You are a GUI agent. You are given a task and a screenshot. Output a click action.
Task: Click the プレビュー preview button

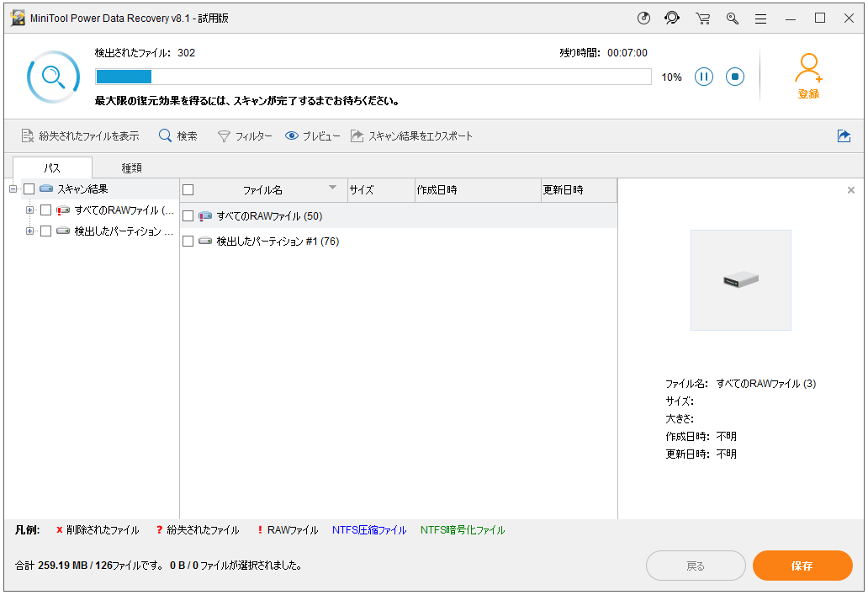click(313, 135)
